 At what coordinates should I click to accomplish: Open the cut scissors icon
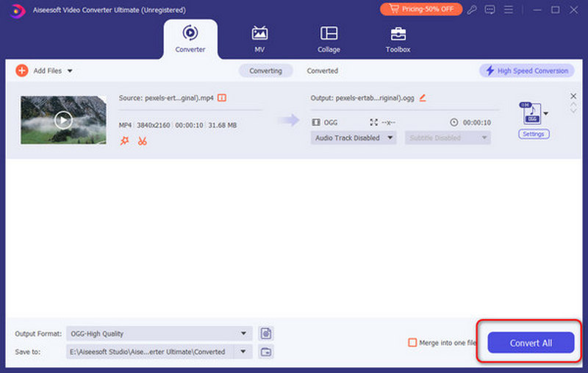pyautogui.click(x=143, y=141)
